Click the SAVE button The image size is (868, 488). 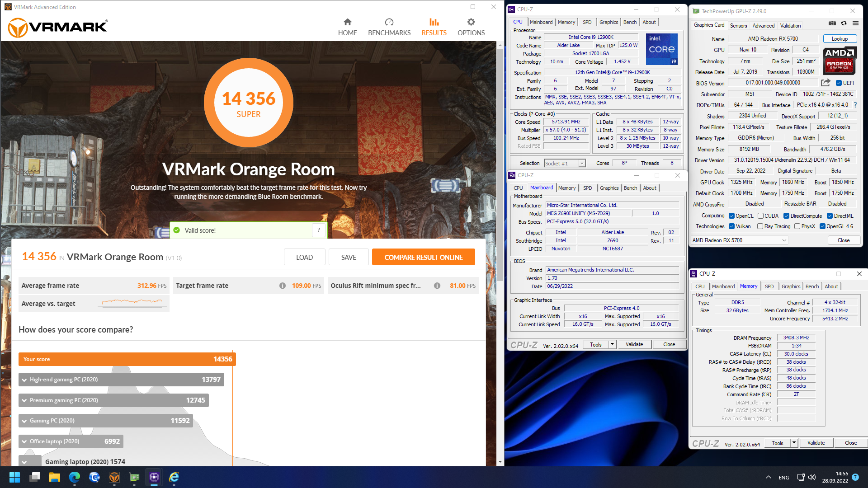[349, 257]
